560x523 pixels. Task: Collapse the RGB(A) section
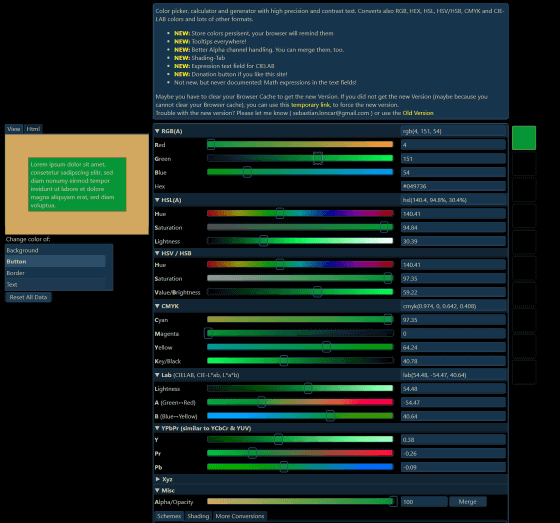click(157, 131)
